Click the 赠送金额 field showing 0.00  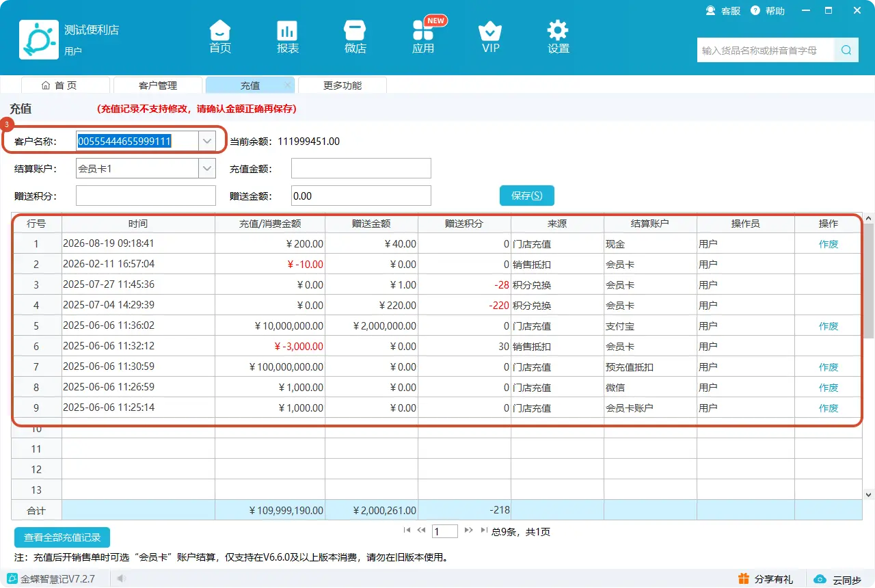pyautogui.click(x=361, y=196)
